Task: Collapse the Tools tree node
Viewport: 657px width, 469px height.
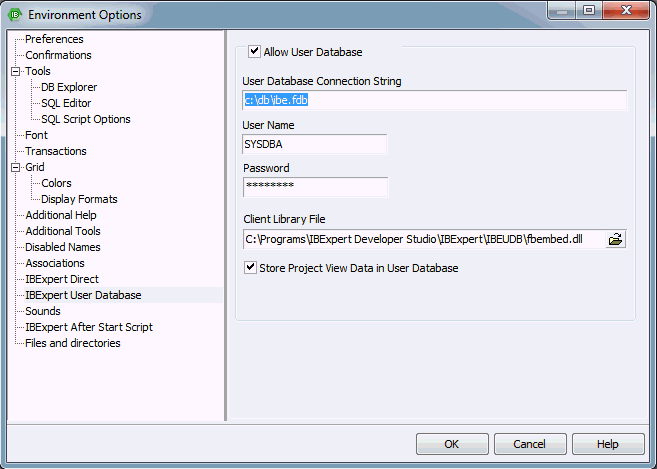Action: 16,71
